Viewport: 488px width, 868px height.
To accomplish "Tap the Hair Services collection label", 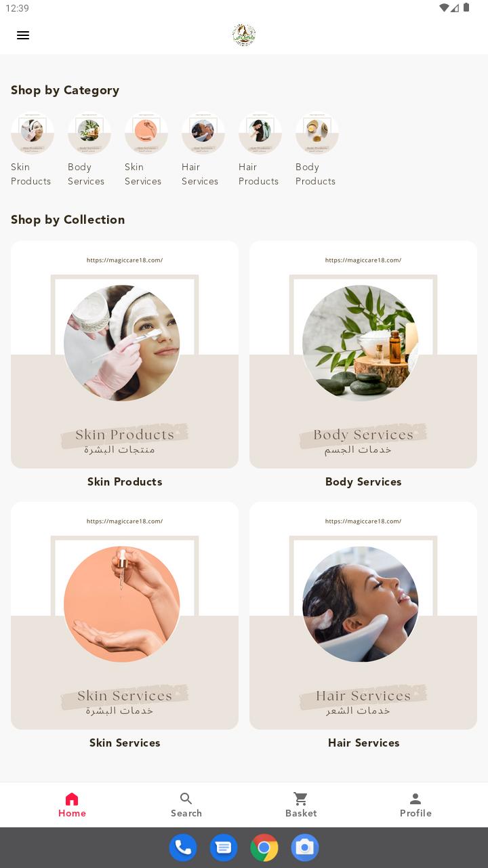I will tap(363, 743).
